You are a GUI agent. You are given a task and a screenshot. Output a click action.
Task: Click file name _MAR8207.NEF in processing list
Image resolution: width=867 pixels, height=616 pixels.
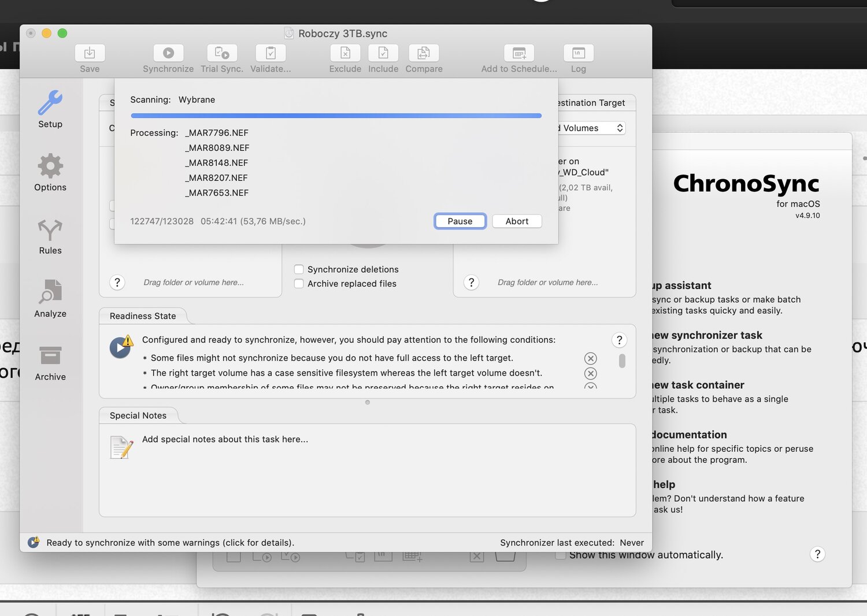click(x=216, y=178)
